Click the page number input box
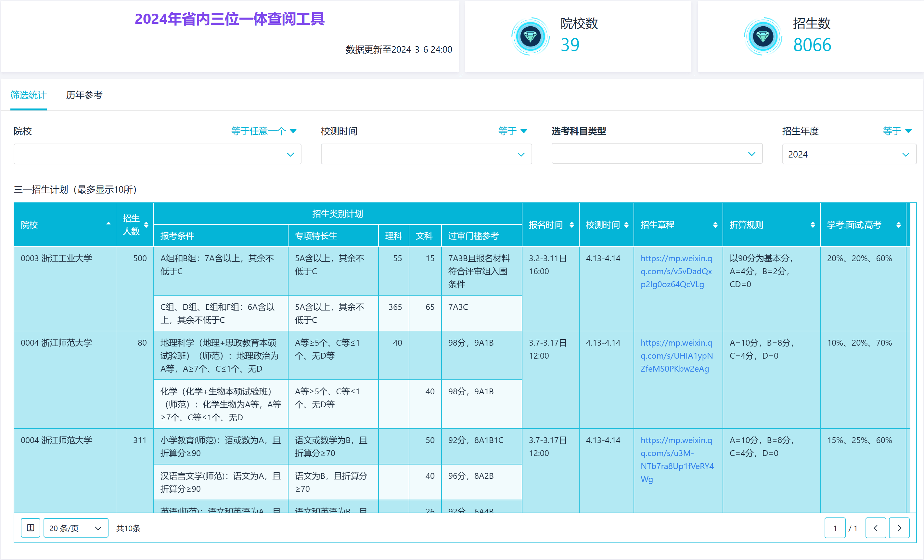This screenshot has width=924, height=560. 835,528
